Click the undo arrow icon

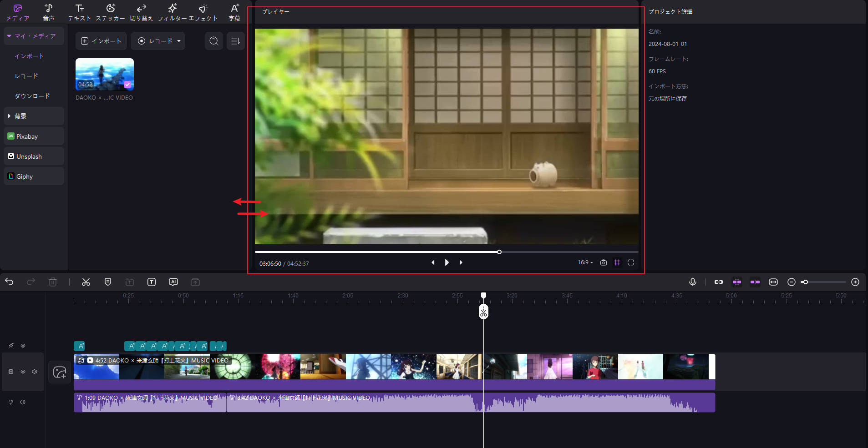pyautogui.click(x=9, y=282)
